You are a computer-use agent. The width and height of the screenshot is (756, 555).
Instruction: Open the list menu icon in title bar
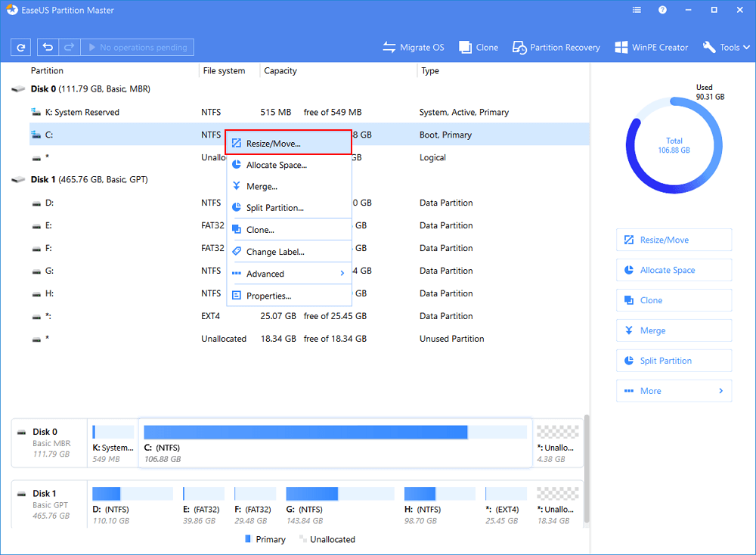[637, 10]
